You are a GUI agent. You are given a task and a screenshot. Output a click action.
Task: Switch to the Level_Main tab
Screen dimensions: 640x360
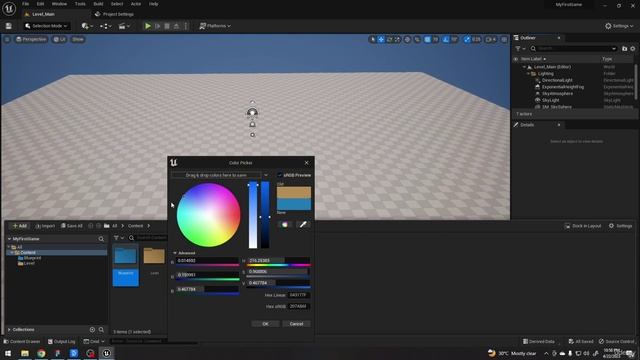[43, 14]
